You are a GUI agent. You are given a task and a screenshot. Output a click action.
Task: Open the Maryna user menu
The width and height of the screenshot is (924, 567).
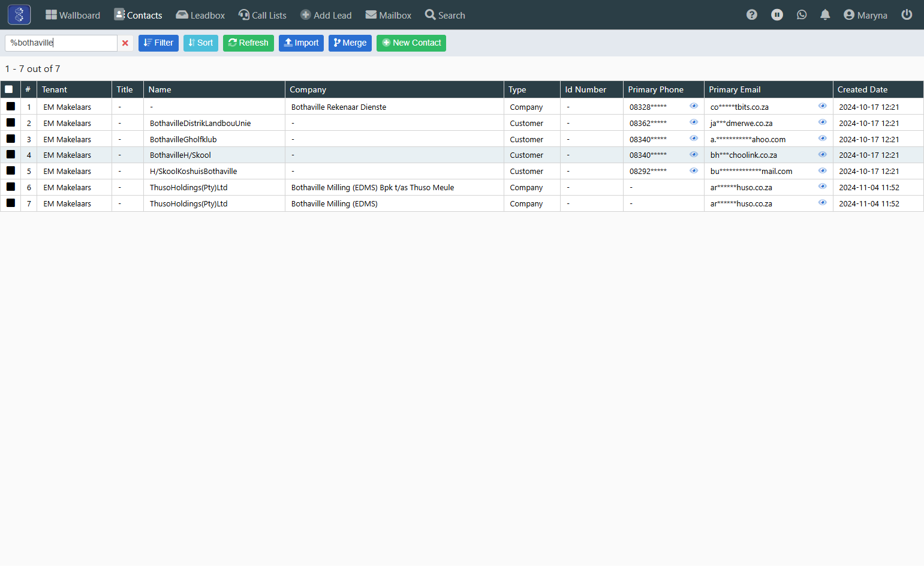tap(865, 15)
